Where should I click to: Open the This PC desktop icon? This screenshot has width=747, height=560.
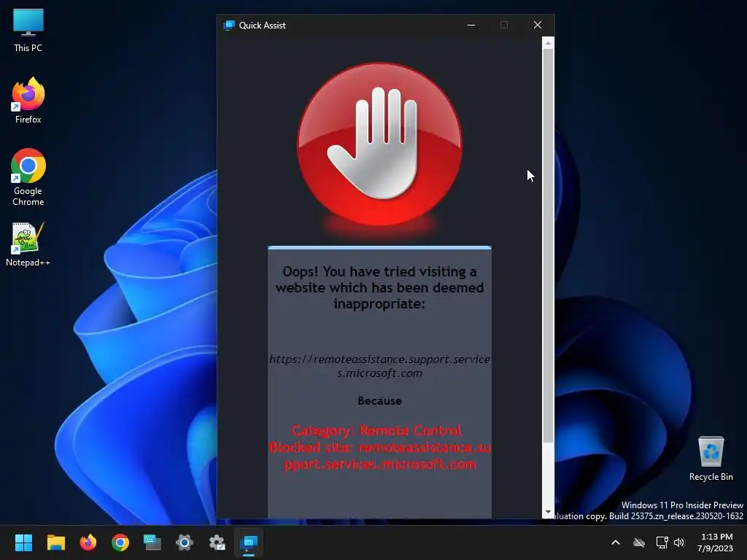tap(28, 31)
